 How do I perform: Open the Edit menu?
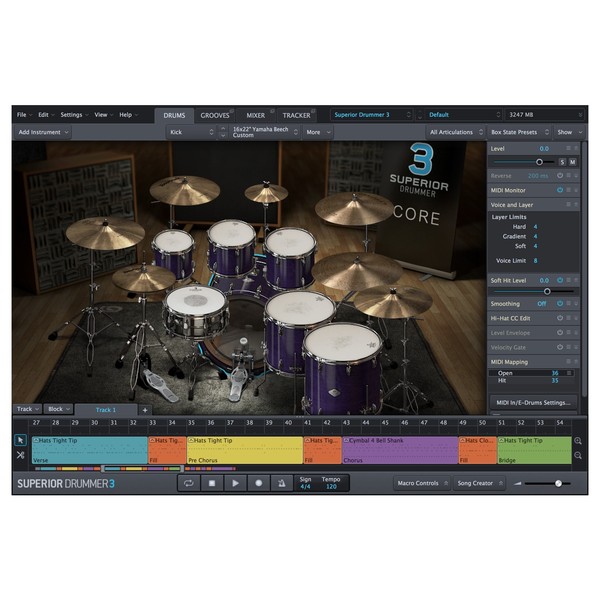pos(46,115)
